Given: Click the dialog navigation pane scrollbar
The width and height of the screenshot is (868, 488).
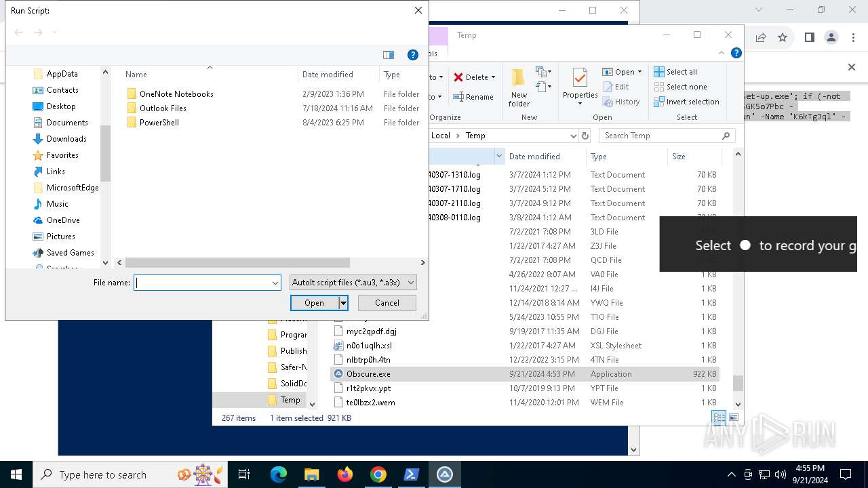Looking at the screenshot, I should coord(105,152).
